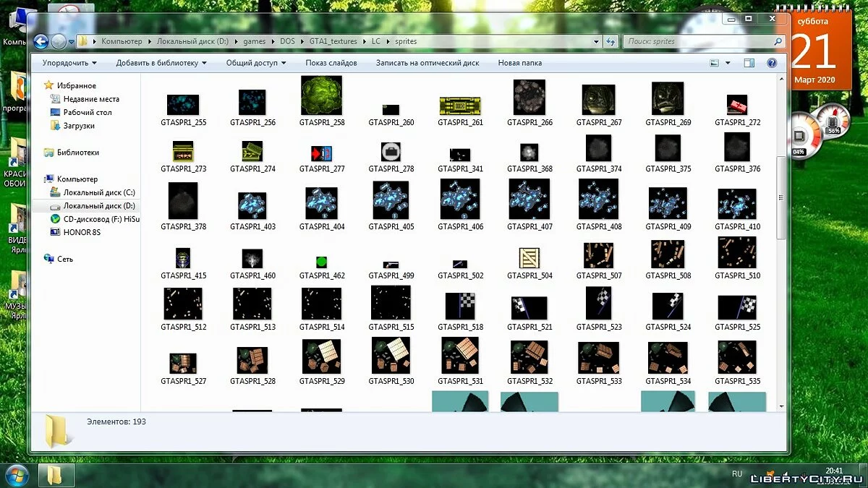The image size is (868, 488).
Task: Open Добавить в библиотеку menu
Action: point(161,63)
